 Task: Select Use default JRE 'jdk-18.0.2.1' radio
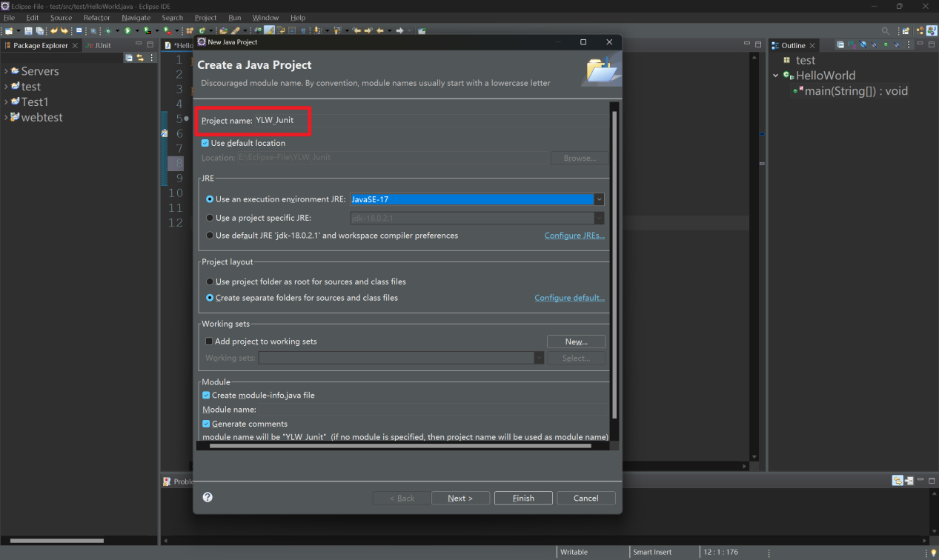coord(210,236)
